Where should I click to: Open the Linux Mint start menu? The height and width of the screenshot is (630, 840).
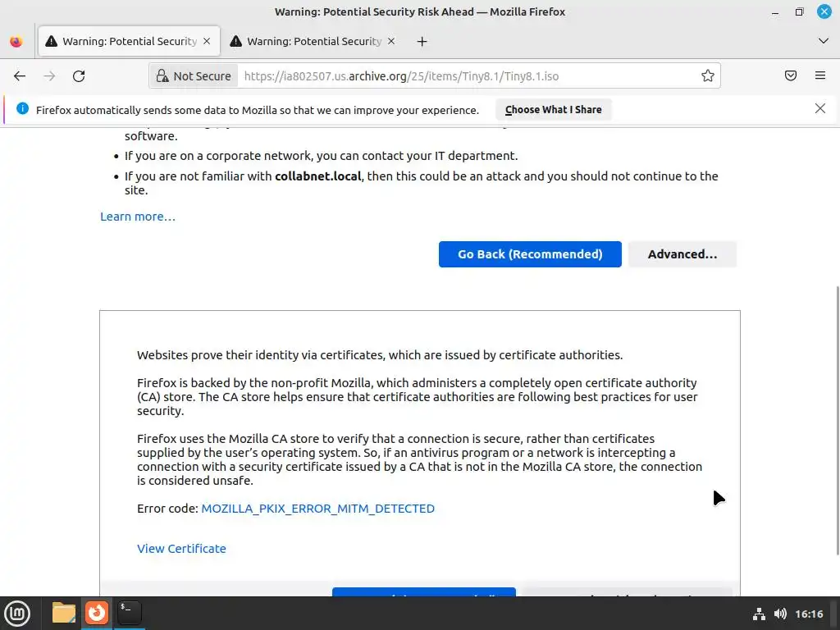coord(17,614)
